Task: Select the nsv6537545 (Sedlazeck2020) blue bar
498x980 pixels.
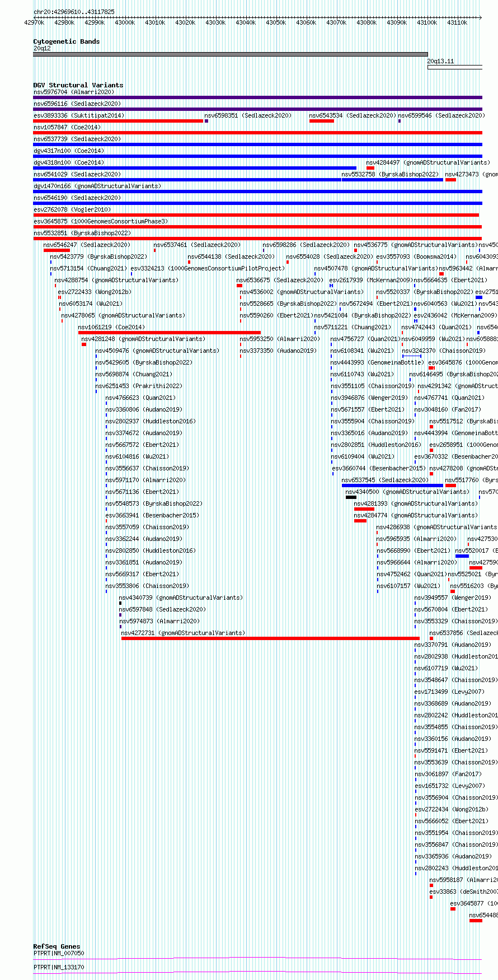Action: coord(392,486)
